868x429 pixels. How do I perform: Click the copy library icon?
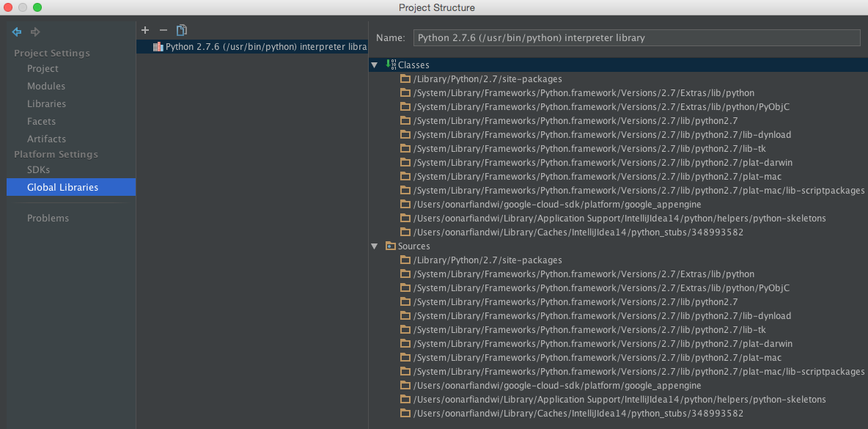click(182, 30)
